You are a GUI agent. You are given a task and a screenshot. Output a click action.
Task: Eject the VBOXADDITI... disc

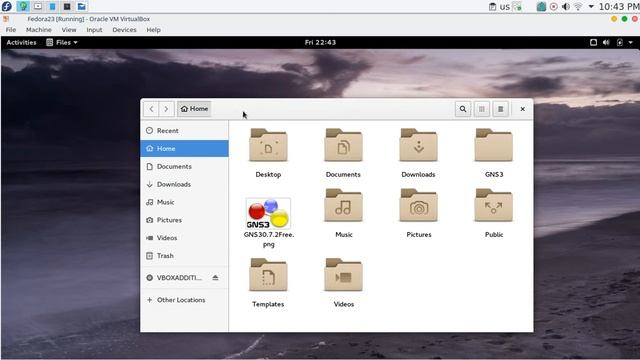coord(216,278)
